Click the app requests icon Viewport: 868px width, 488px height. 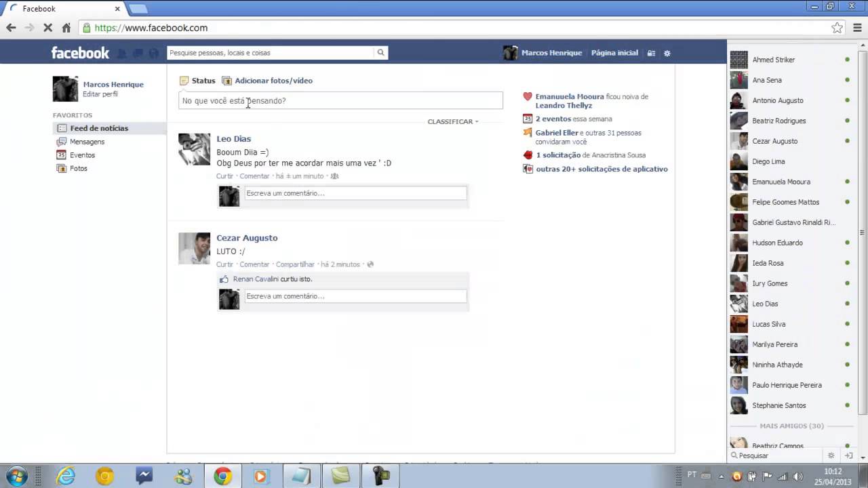pos(528,169)
